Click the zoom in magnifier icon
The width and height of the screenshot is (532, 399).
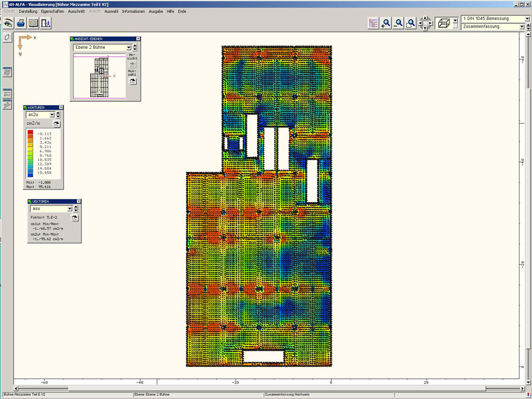click(386, 23)
